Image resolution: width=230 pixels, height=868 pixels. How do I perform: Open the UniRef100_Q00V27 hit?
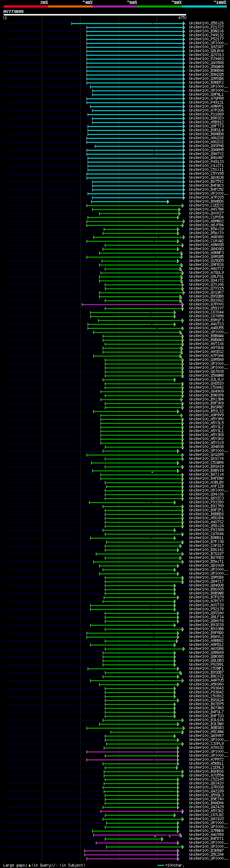(x=206, y=213)
